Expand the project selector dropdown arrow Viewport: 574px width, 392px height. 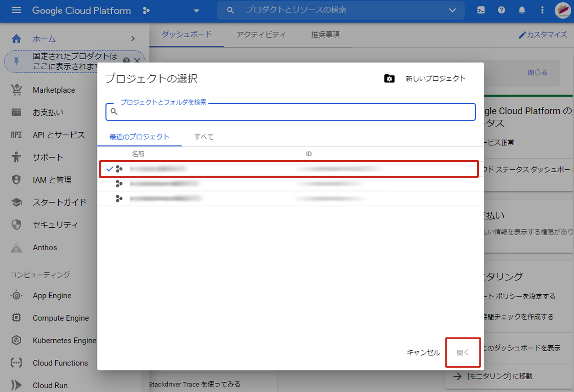pos(197,11)
